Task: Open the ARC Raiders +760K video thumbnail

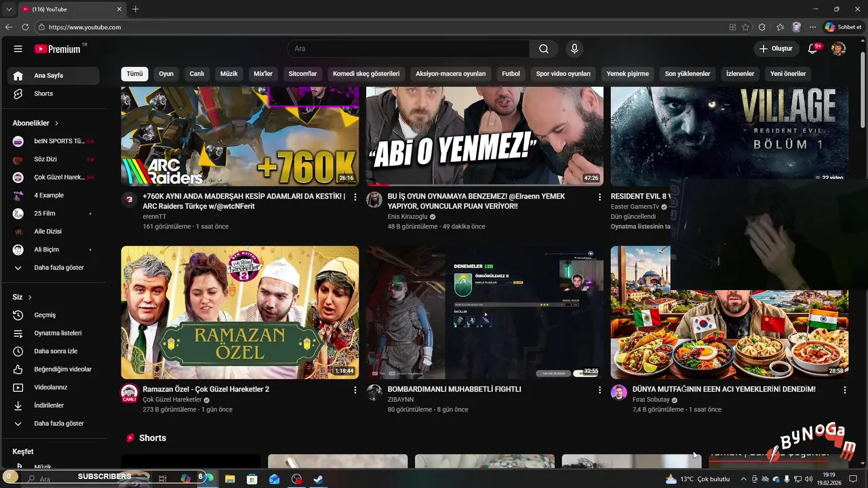Action: tap(240, 136)
